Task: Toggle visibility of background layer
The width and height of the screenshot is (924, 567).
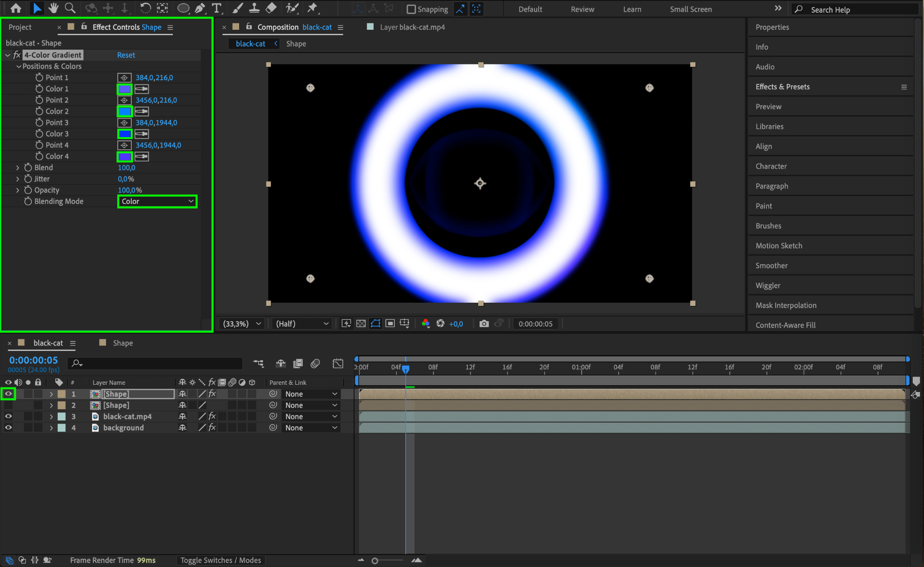Action: tap(8, 428)
